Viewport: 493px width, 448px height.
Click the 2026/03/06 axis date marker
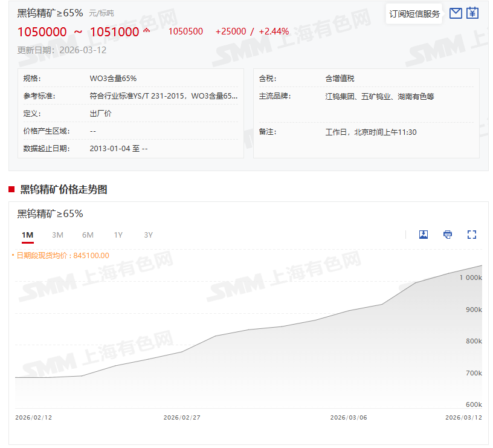click(x=349, y=417)
